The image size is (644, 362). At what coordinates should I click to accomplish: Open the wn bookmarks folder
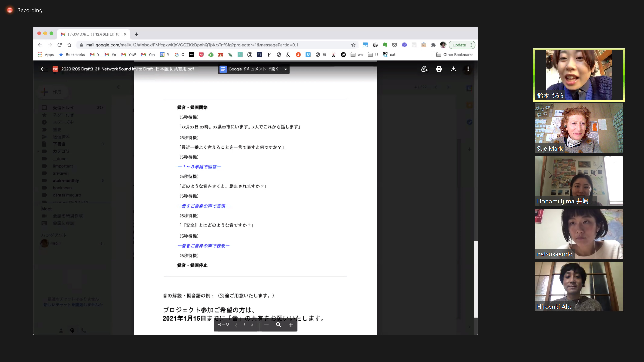point(356,55)
